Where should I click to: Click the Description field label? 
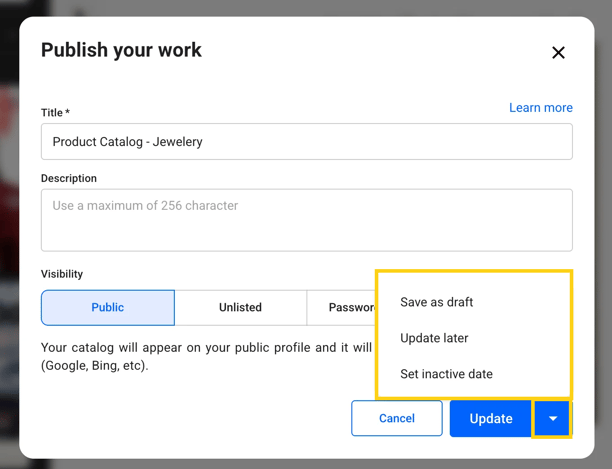point(69,178)
